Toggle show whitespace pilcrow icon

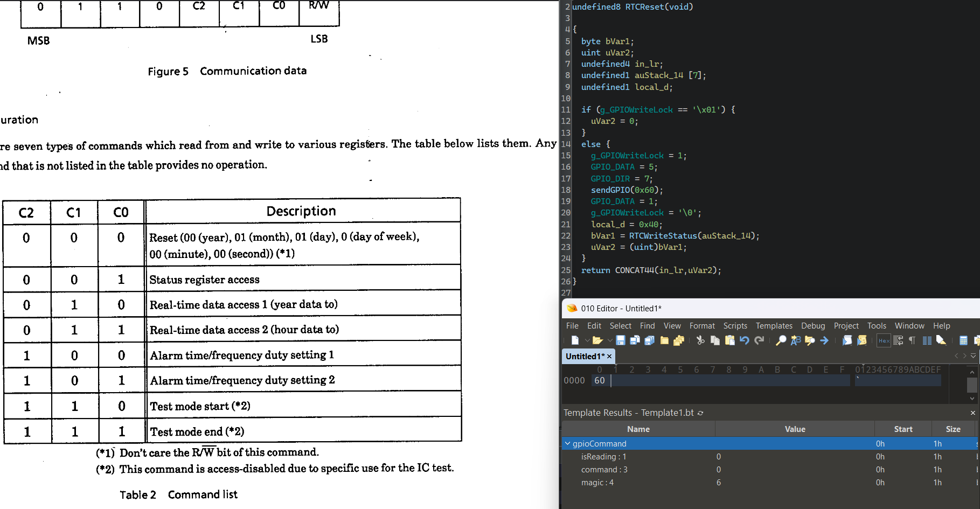pos(912,340)
